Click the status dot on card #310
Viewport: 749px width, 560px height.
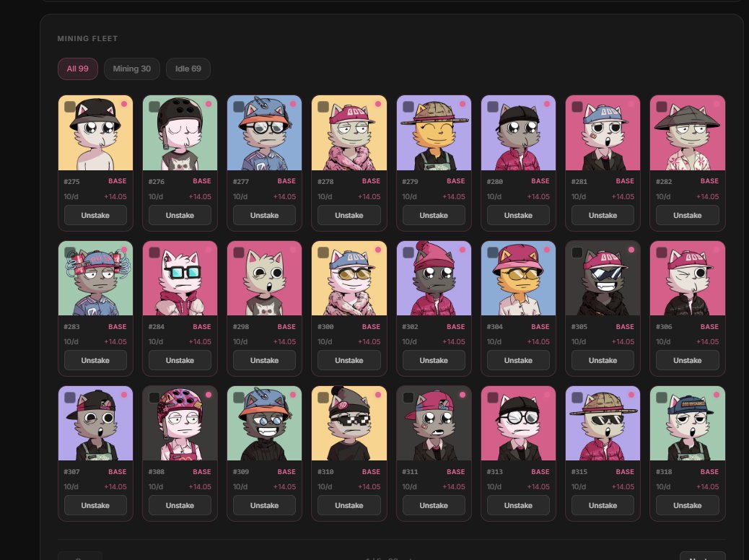[x=377, y=395]
